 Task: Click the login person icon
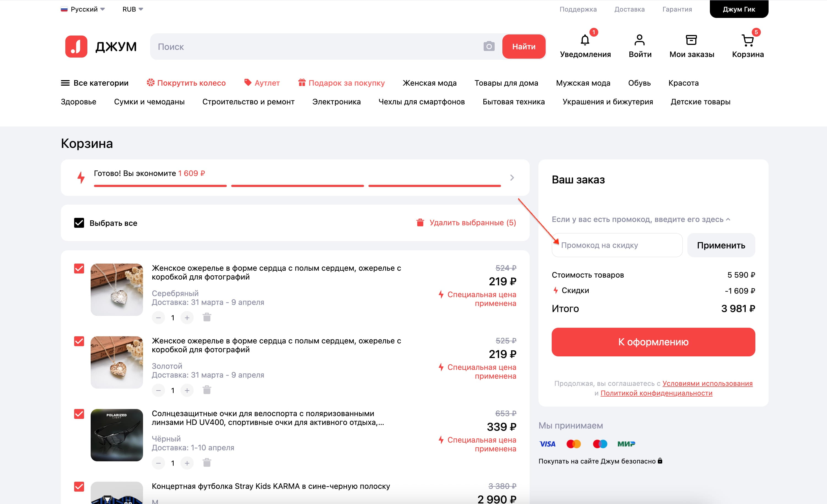(x=639, y=40)
